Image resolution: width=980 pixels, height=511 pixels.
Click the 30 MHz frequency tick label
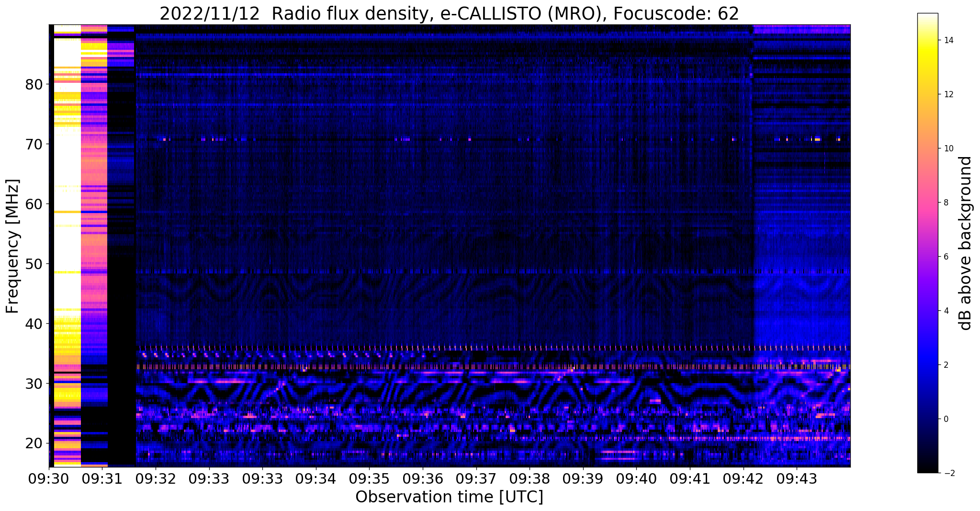(x=34, y=384)
